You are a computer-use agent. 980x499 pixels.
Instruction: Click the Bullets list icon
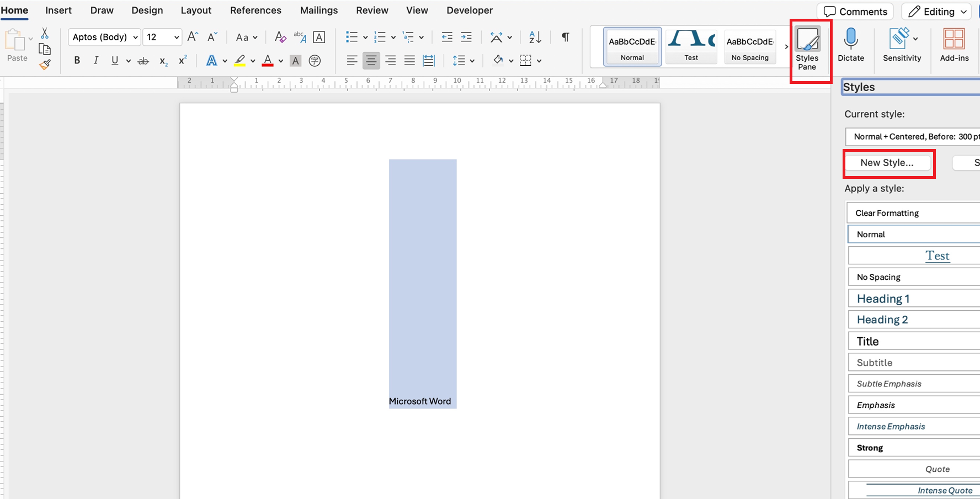(x=351, y=37)
